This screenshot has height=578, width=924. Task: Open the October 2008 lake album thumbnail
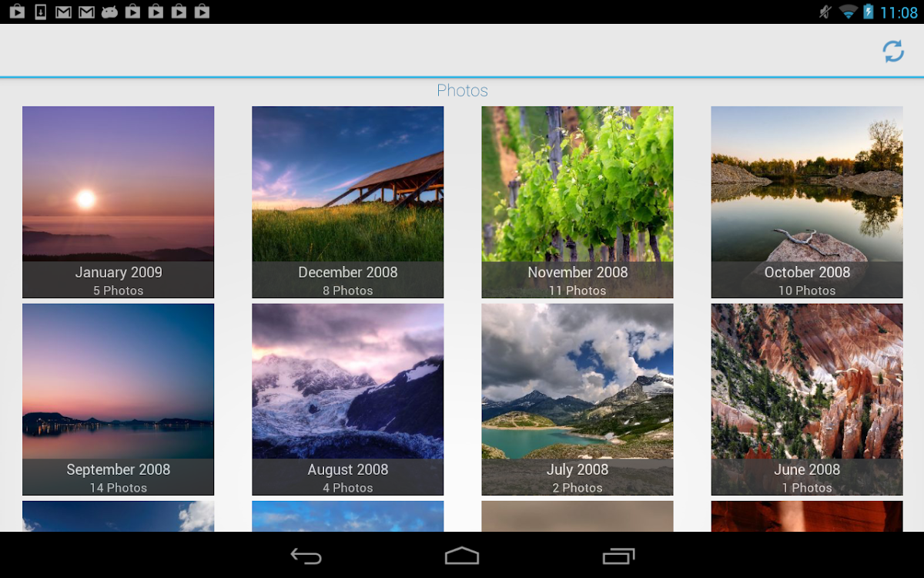(807, 202)
